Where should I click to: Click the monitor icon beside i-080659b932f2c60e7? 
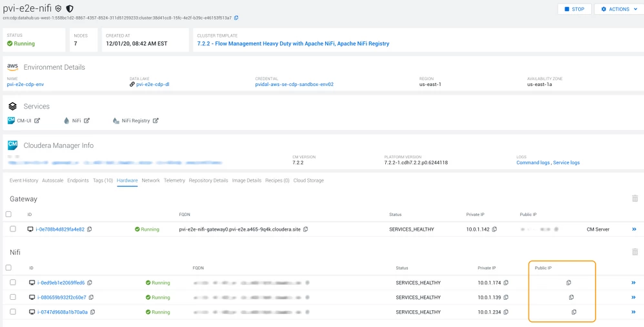click(32, 297)
